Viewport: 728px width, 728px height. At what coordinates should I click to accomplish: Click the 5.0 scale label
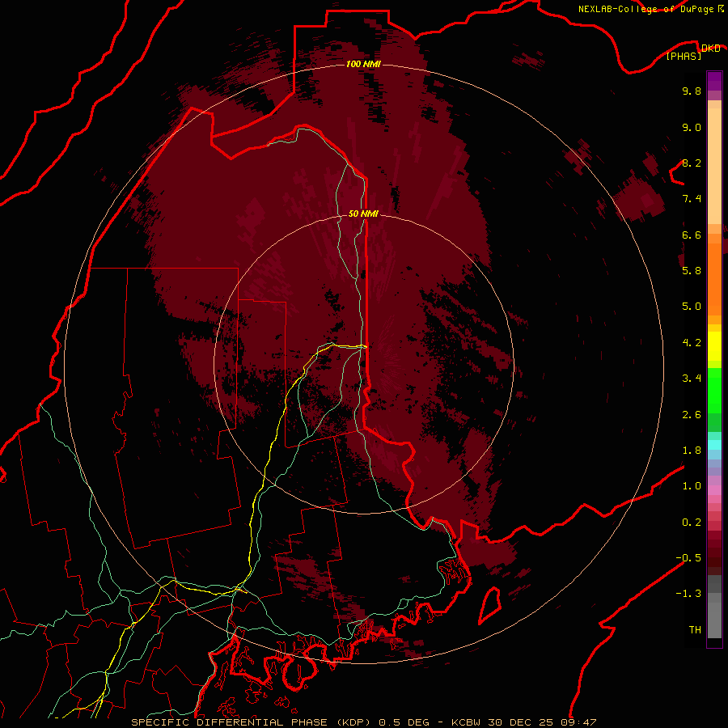(x=692, y=307)
